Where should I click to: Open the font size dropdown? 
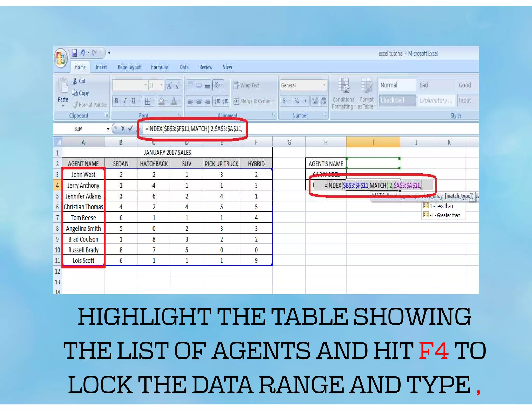161,85
